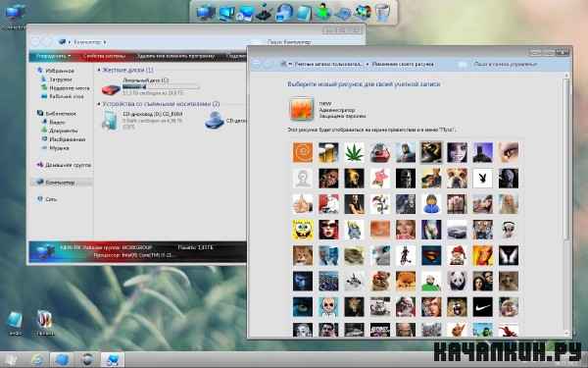Select Домашняя группа in the sidebar
Screen dimensions: 588x368
tap(68, 165)
